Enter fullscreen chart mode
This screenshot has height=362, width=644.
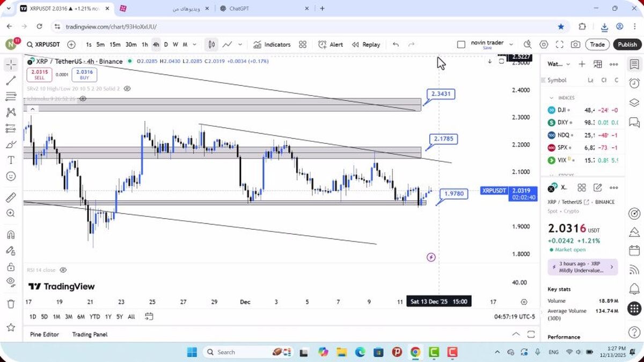[x=559, y=45]
